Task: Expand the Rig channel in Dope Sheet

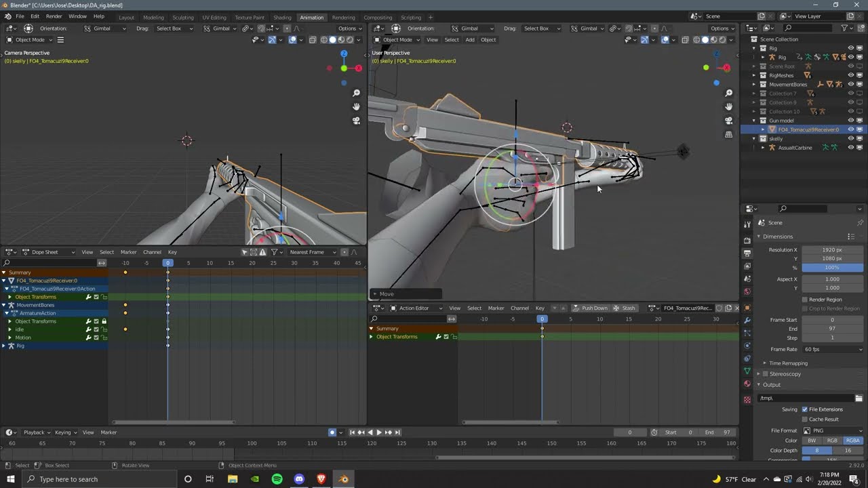Action: coord(4,346)
